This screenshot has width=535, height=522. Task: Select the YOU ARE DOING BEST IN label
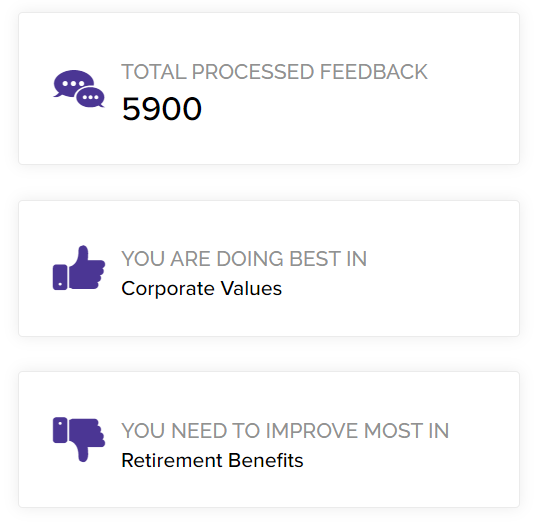(x=244, y=259)
